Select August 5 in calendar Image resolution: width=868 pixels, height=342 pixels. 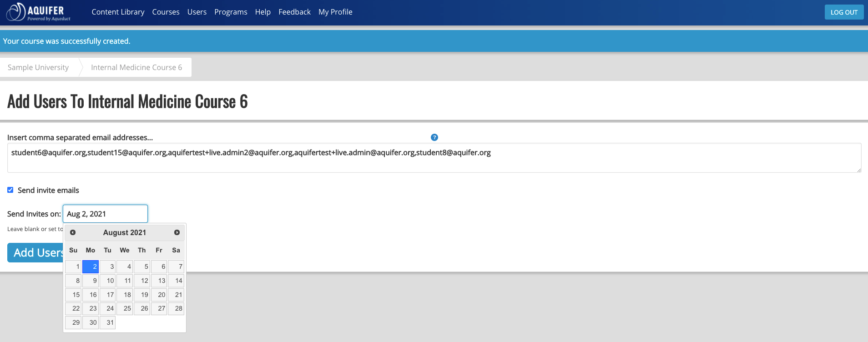click(x=142, y=267)
